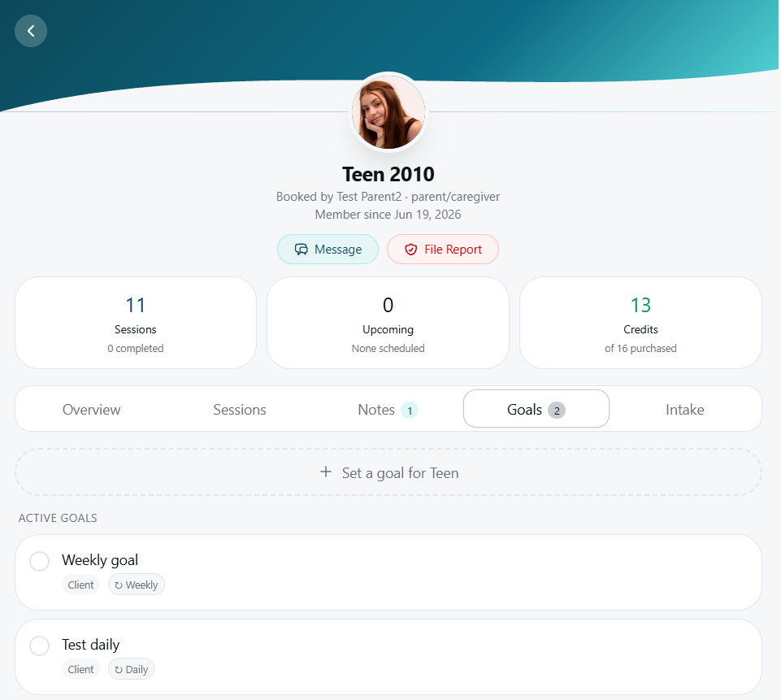Image resolution: width=781 pixels, height=700 pixels.
Task: Click the 'None scheduled' text
Action: 388,348
